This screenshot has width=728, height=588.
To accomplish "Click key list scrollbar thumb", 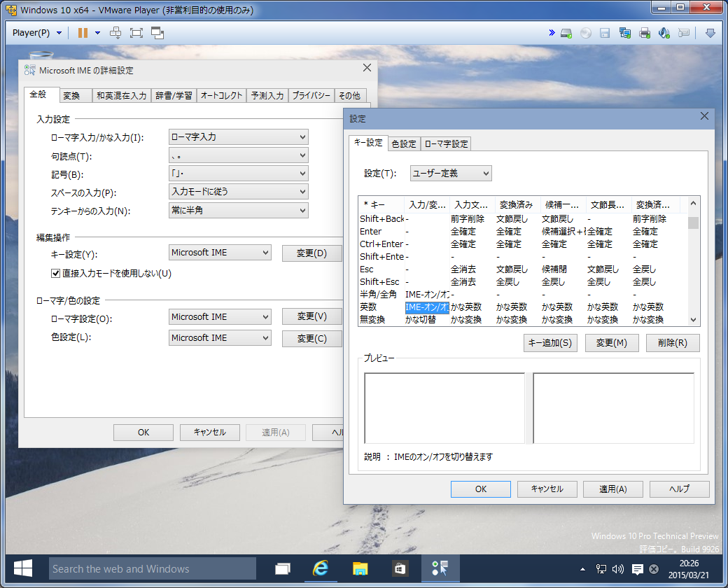I will click(693, 223).
